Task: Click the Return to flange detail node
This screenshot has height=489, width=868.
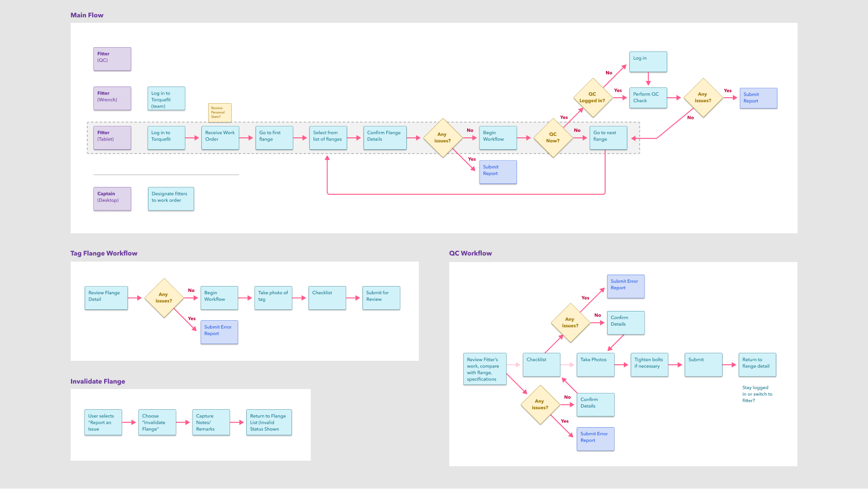Action: pyautogui.click(x=757, y=365)
